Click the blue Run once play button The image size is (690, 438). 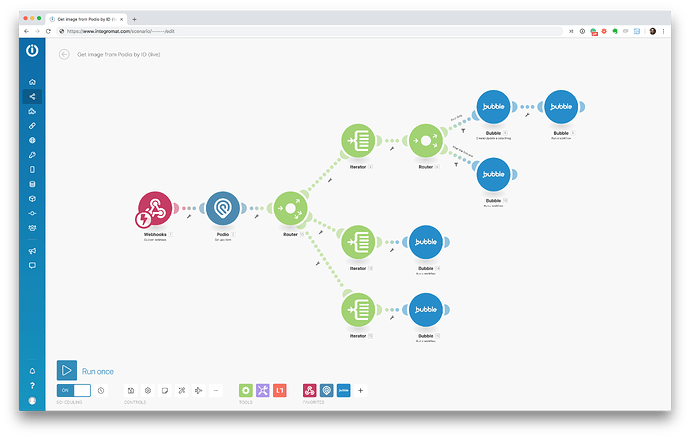(67, 370)
